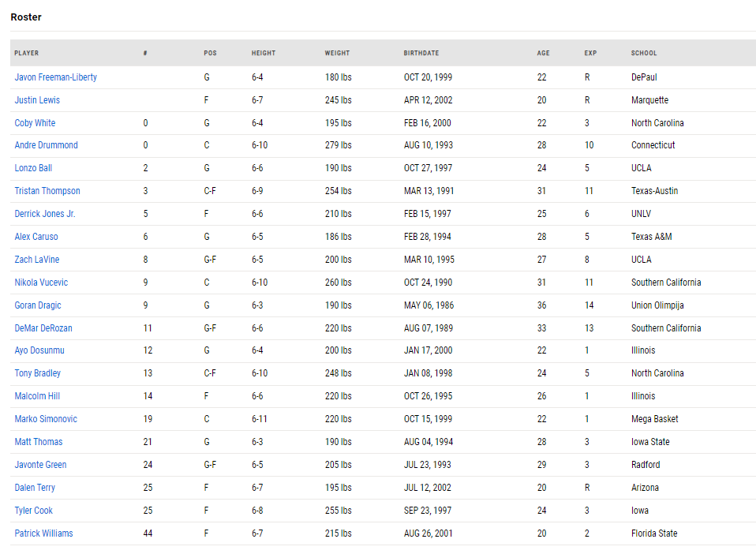This screenshot has height=554, width=756.
Task: Select Patrick Williams in roster
Action: pos(43,533)
